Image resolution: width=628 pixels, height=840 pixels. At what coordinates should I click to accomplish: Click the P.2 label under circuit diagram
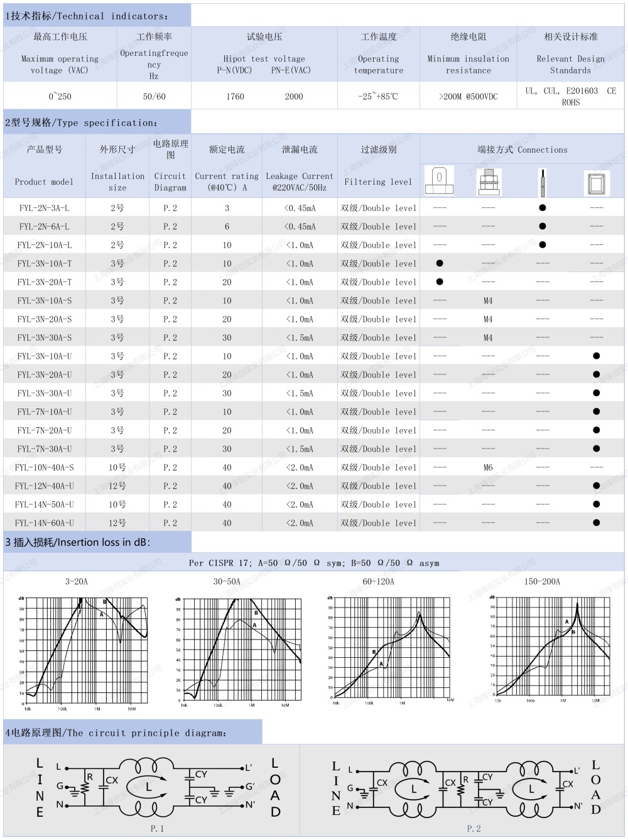point(474,829)
